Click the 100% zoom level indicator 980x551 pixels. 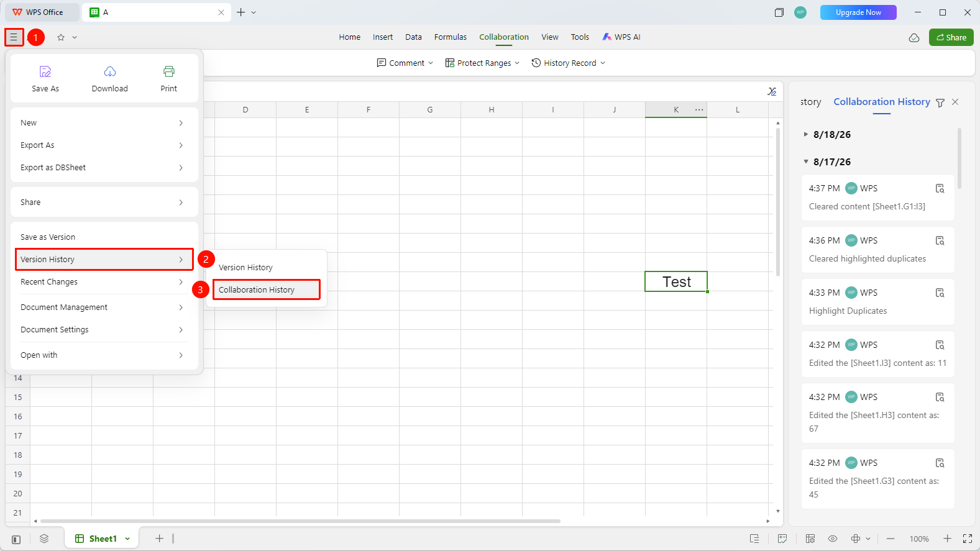click(x=919, y=539)
